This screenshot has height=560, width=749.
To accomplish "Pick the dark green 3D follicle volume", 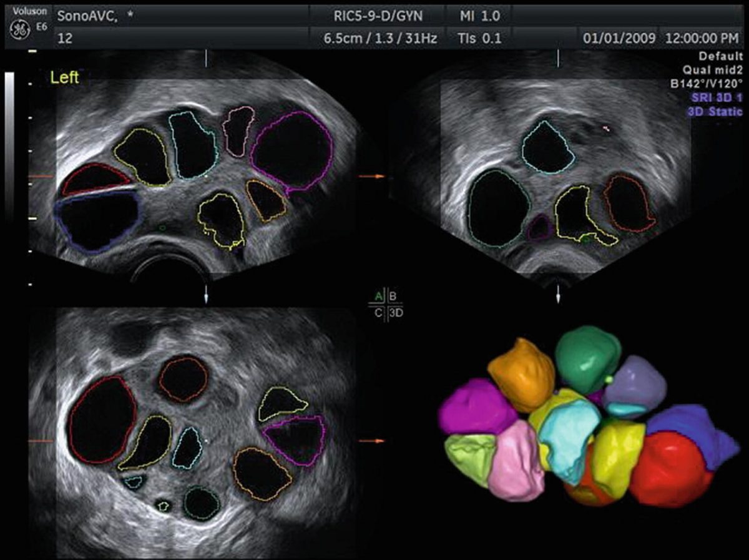I will tap(587, 353).
